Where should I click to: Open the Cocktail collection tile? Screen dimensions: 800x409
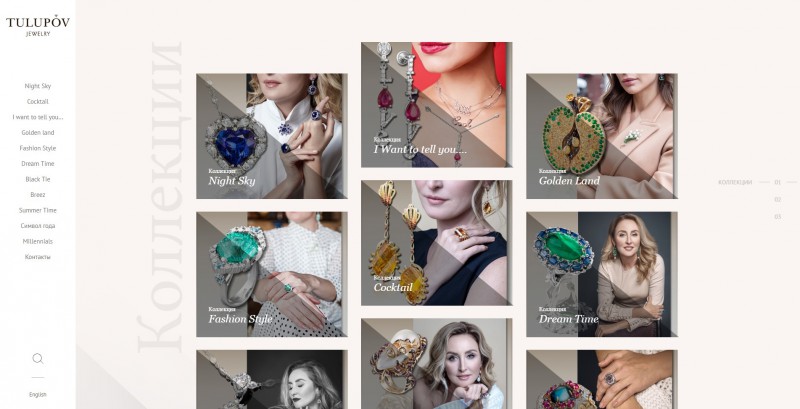[436, 243]
